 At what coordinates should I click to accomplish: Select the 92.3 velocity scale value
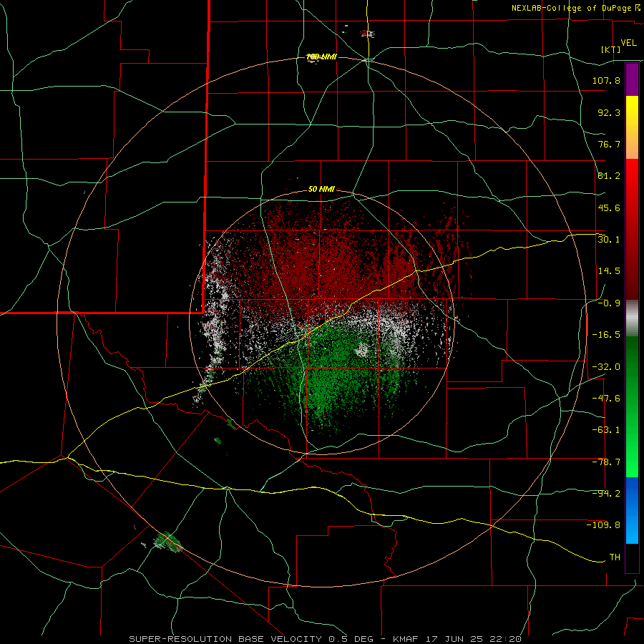609,112
